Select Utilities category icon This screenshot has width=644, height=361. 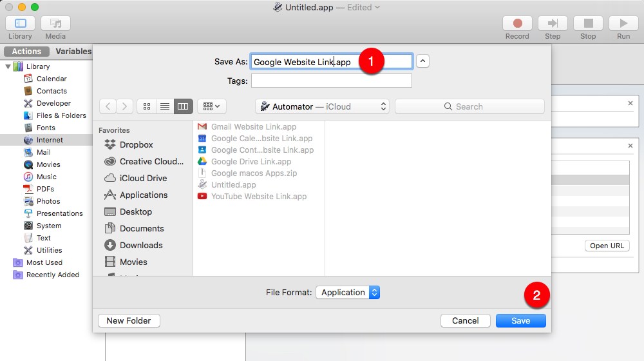28,250
